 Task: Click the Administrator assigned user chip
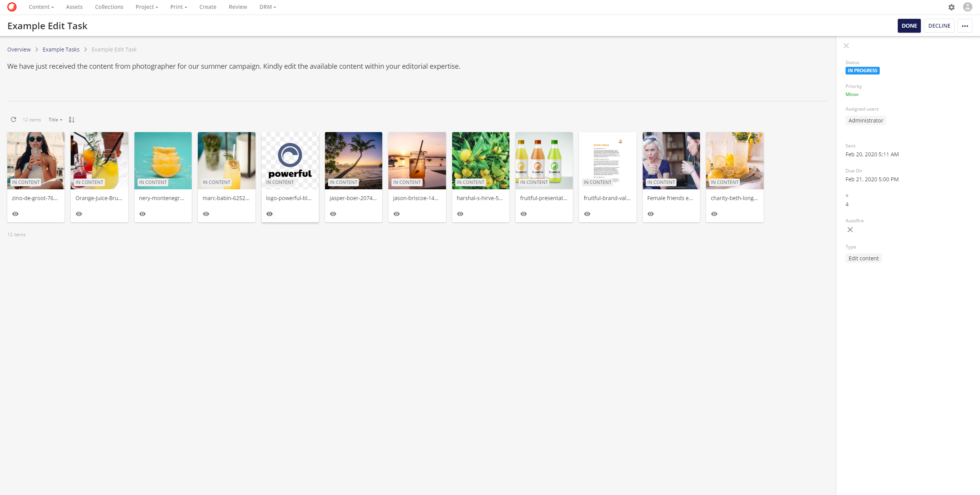point(865,120)
